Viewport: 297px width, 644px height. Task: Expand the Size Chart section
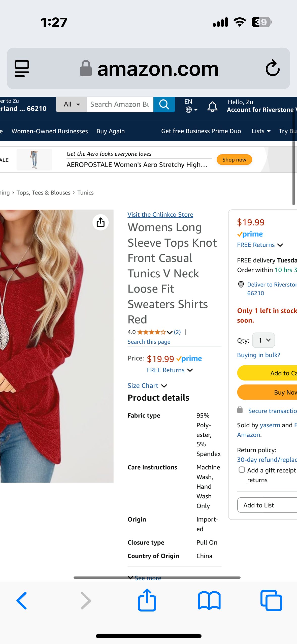click(x=147, y=385)
